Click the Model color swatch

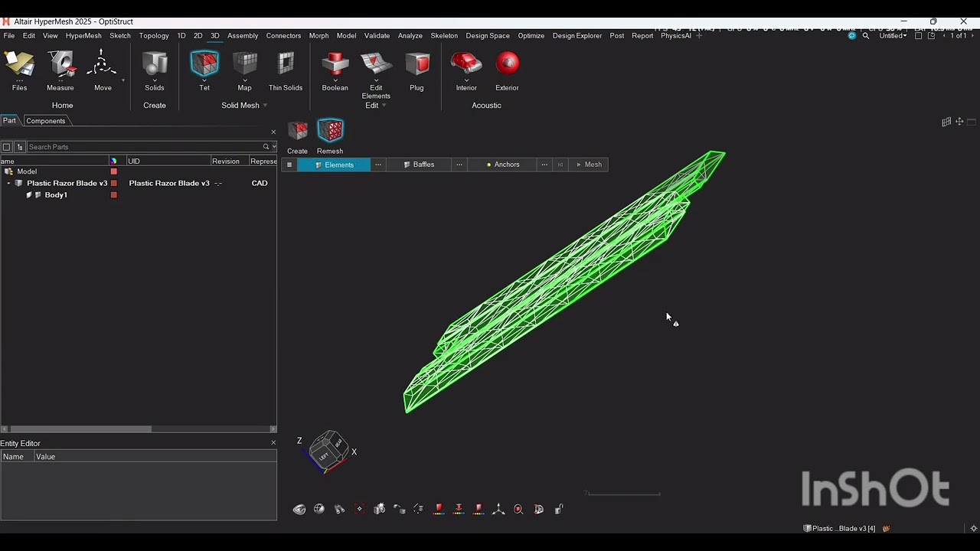114,172
